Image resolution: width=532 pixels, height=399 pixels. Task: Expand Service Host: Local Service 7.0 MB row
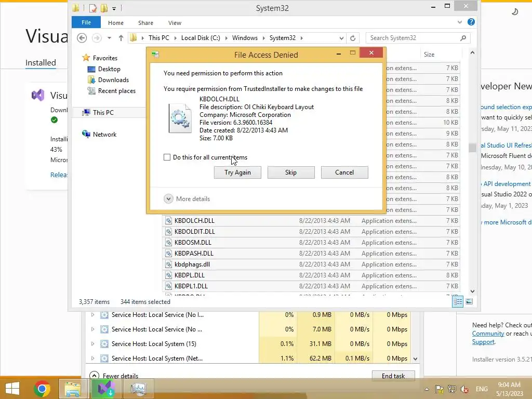[92, 329]
